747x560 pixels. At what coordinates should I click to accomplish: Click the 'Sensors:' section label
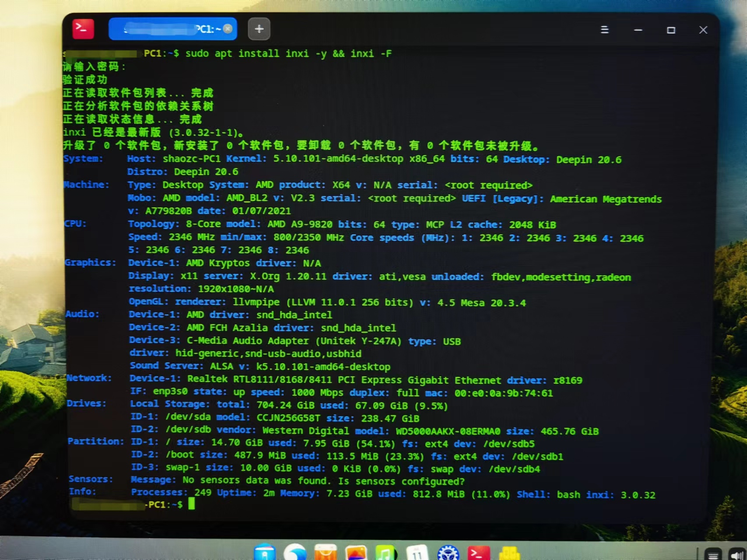pyautogui.click(x=91, y=479)
